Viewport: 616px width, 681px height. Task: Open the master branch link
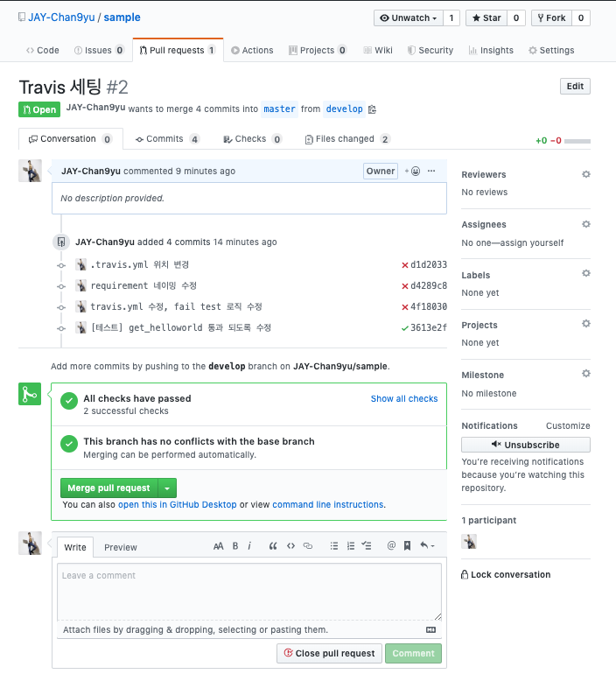coord(280,109)
